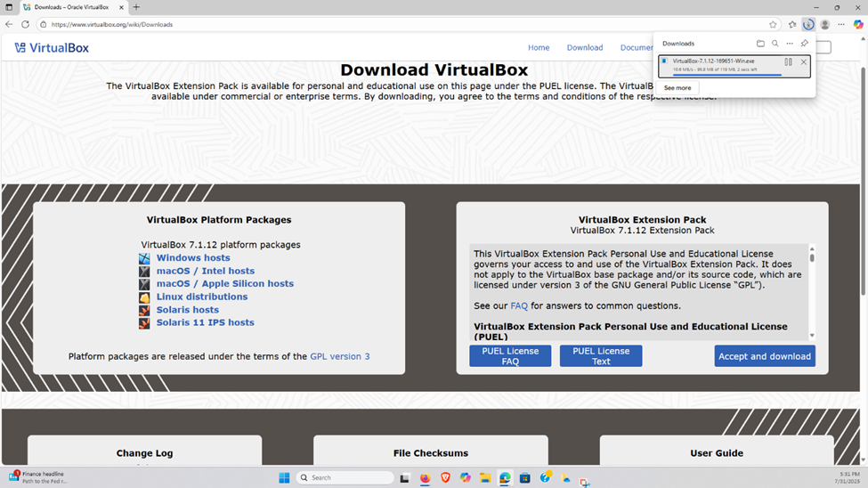Open the tab actions menu button

click(x=9, y=7)
